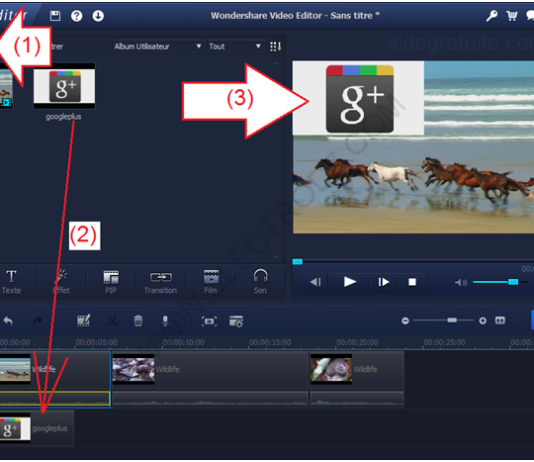Screen dimensions: 534x462
Task: Stop the video playback
Action: click(x=412, y=282)
